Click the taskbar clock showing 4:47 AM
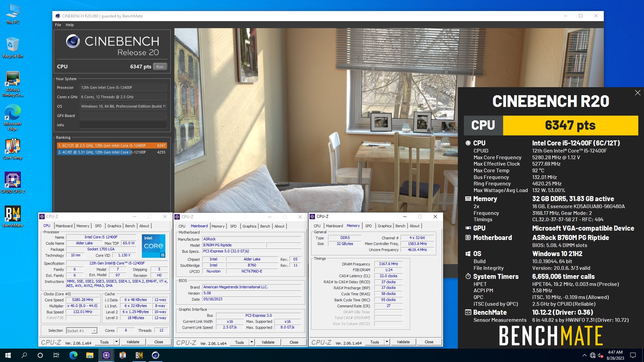Screen dimensions: 644x362 pos(615,355)
